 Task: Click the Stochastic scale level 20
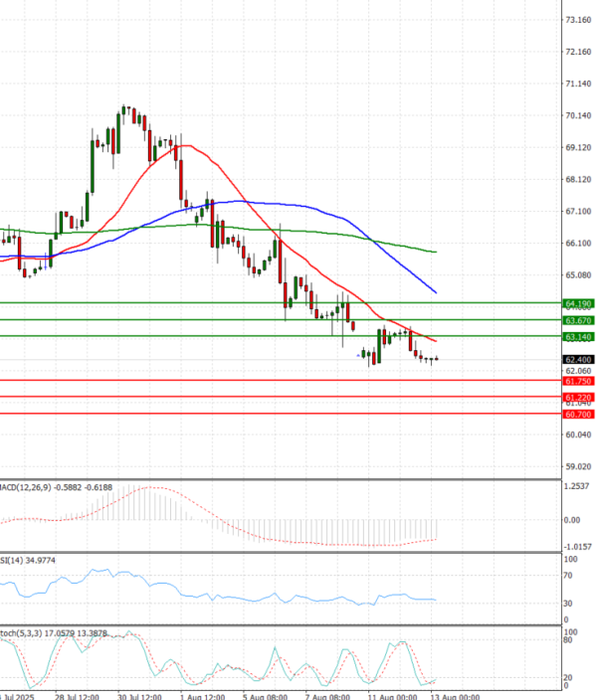tap(568, 678)
